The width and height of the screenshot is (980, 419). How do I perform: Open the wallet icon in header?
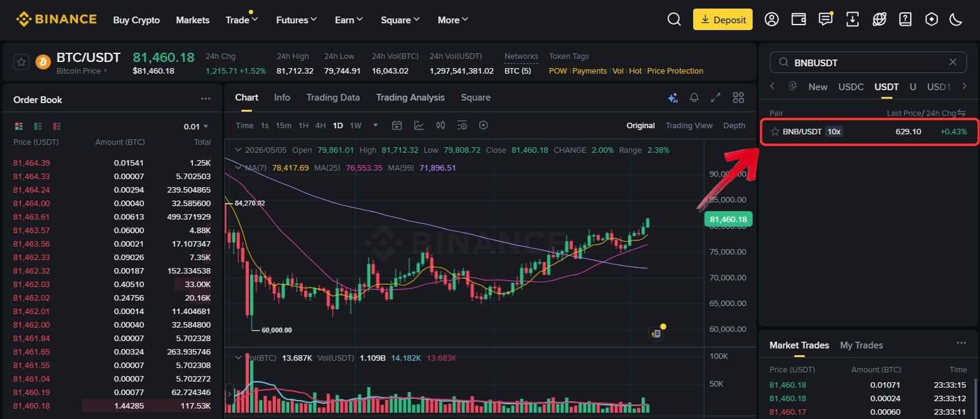coord(799,20)
